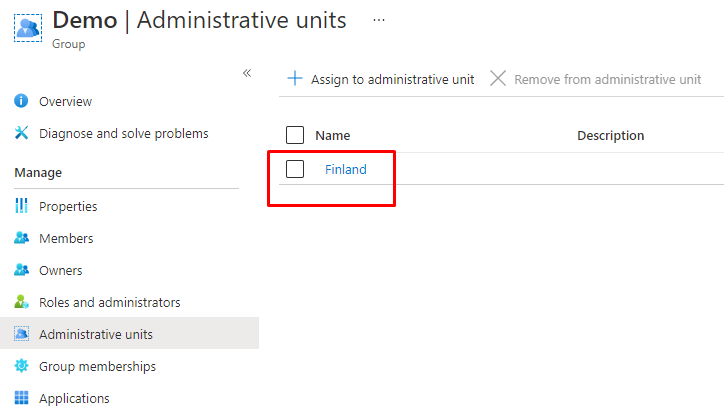
Task: Click the Demo group icon in header
Action: coord(28,26)
